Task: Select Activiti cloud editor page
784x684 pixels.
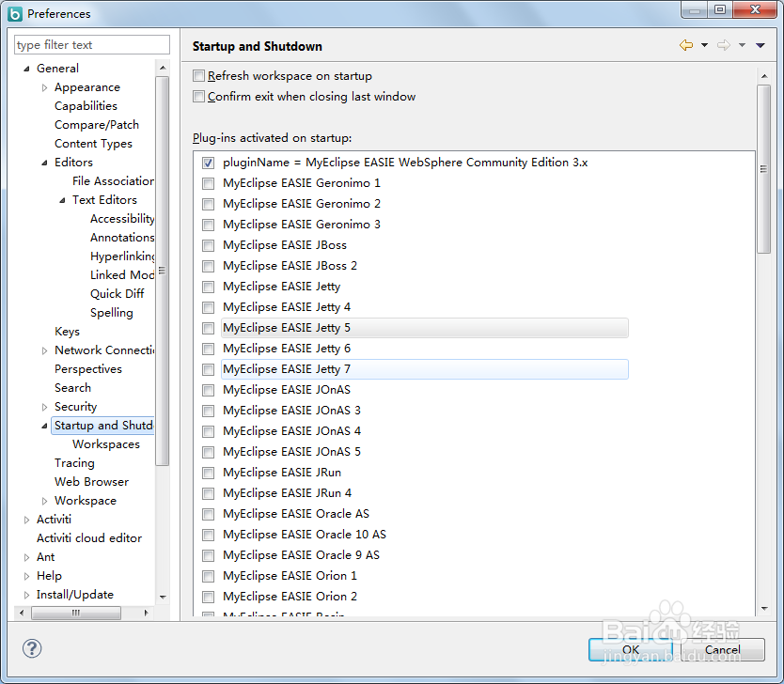Action: [x=89, y=538]
